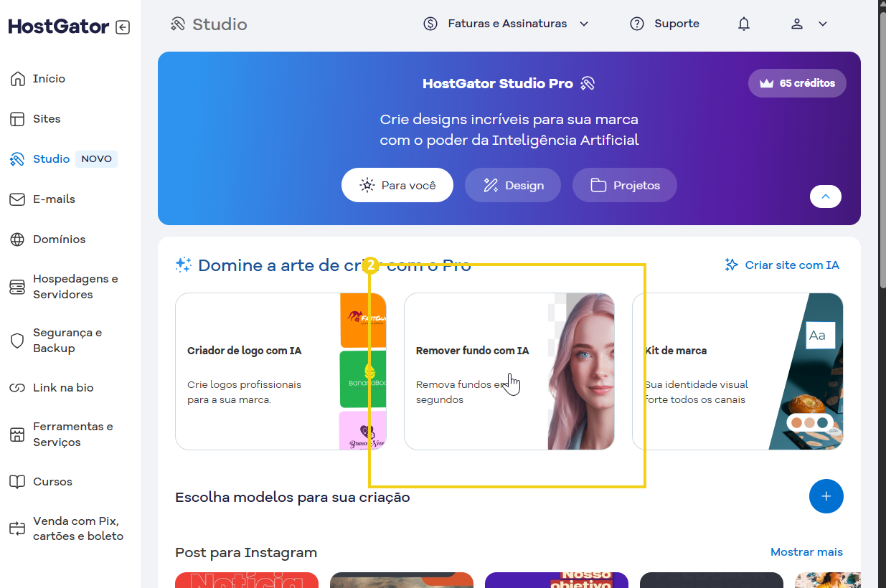Click the E-mails envelope icon

click(17, 199)
